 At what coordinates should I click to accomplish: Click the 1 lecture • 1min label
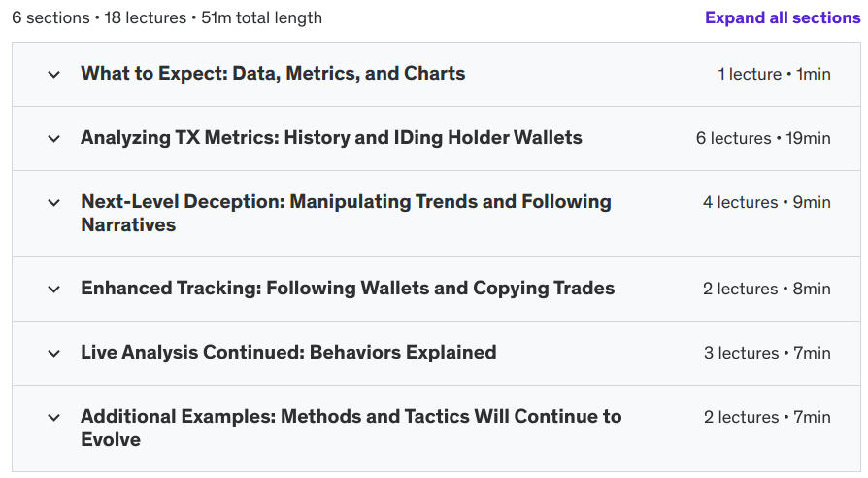click(774, 74)
